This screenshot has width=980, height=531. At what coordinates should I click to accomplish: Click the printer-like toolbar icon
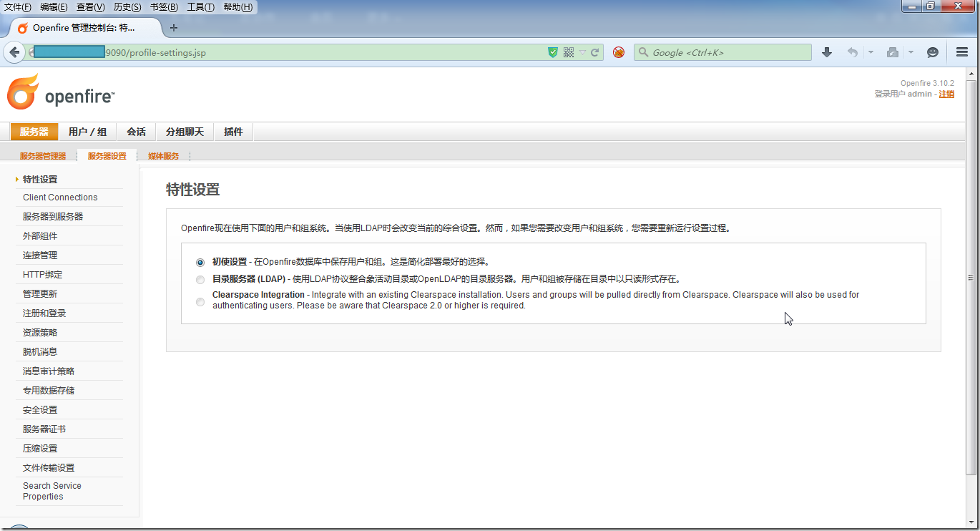coord(892,52)
